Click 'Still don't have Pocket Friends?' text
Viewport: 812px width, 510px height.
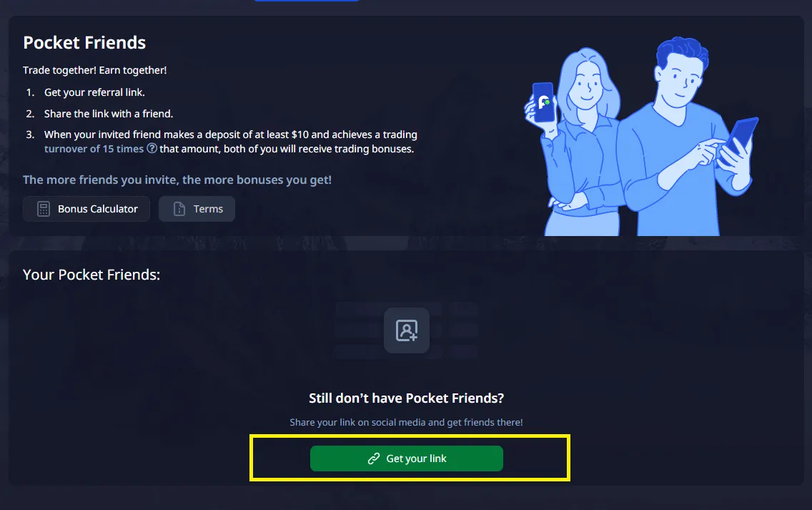(x=407, y=398)
